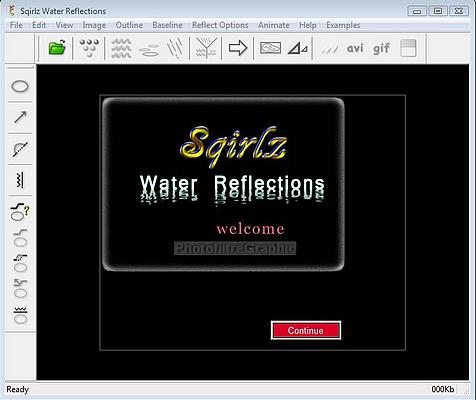
Task: Click the dashed step-and-ellipse icon
Action: point(20,263)
